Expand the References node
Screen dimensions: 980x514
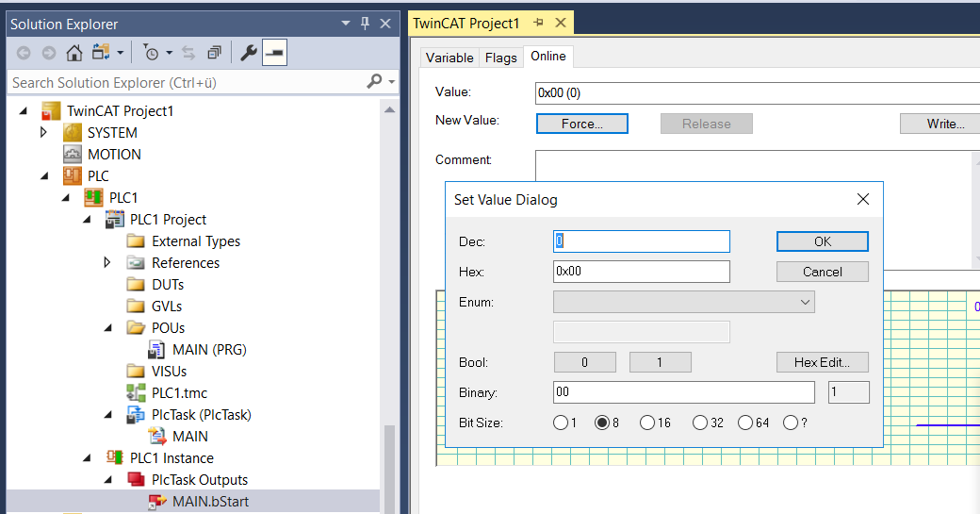[106, 262]
